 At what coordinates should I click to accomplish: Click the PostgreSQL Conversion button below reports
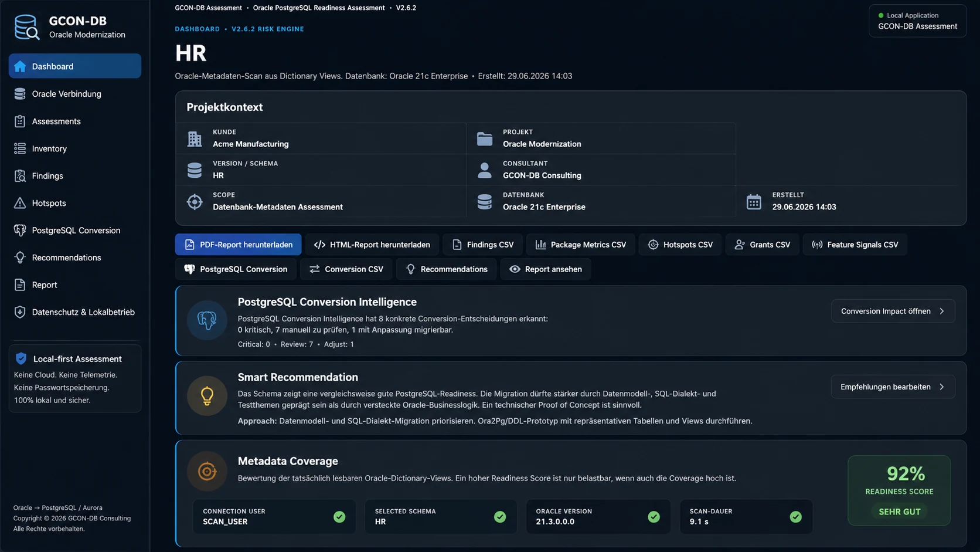pyautogui.click(x=236, y=269)
